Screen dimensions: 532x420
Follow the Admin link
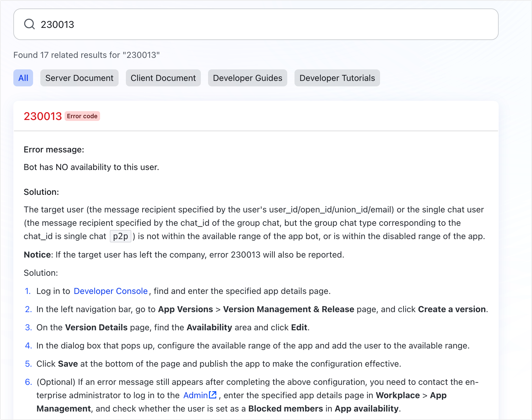pyautogui.click(x=196, y=395)
